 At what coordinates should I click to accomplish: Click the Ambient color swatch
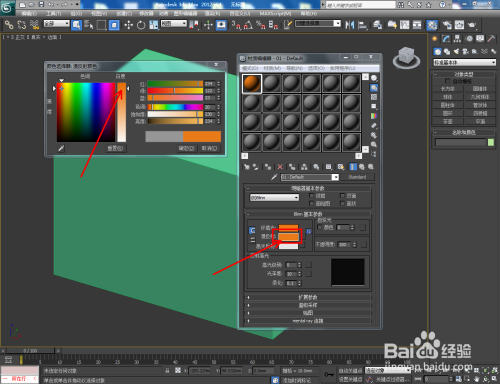tap(288, 227)
